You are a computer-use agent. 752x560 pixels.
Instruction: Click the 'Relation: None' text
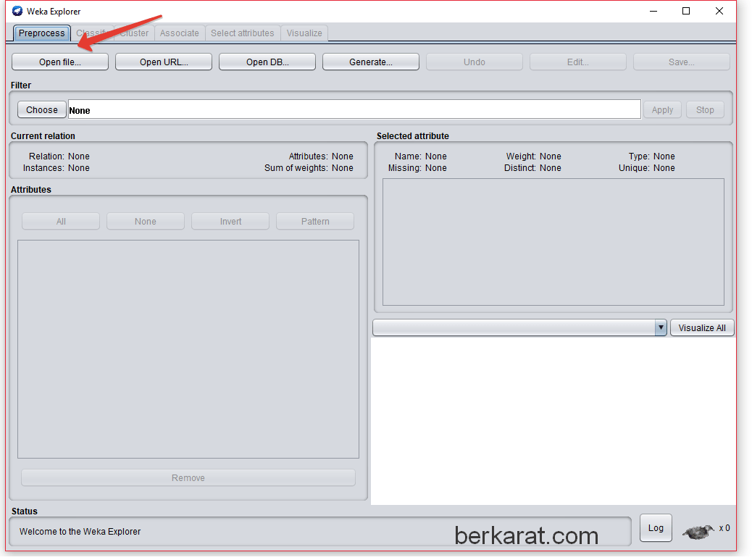pyautogui.click(x=59, y=156)
